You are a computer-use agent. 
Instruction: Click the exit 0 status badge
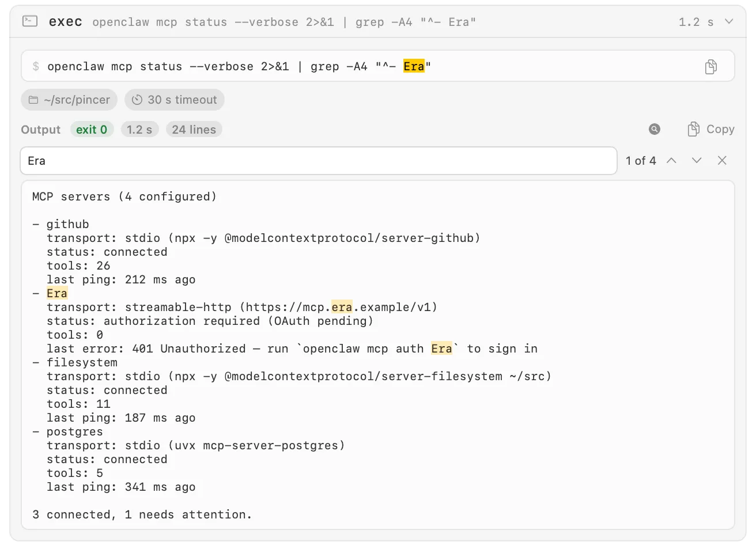tap(92, 130)
